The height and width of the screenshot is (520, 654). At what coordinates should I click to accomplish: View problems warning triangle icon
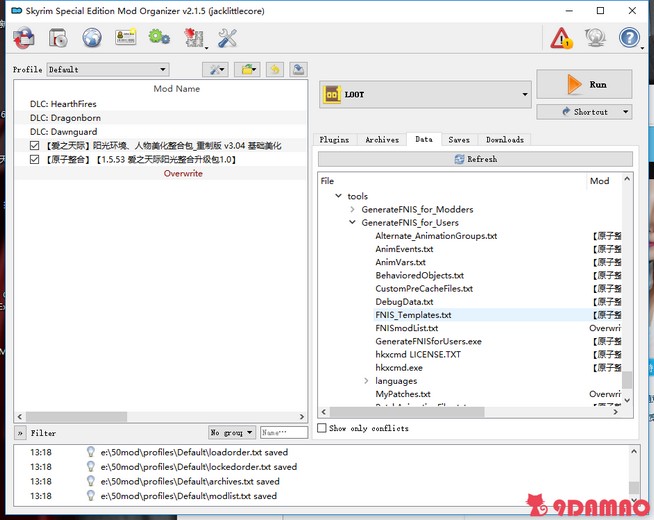562,38
